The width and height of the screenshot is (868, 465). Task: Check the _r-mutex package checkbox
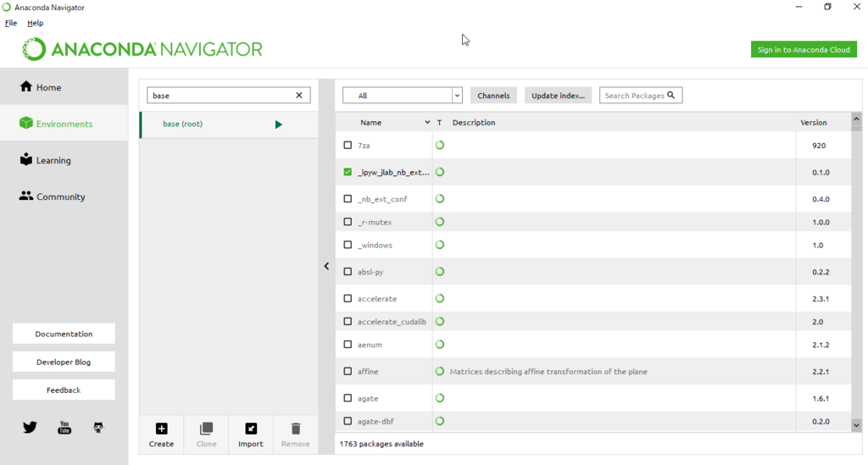pyautogui.click(x=348, y=222)
